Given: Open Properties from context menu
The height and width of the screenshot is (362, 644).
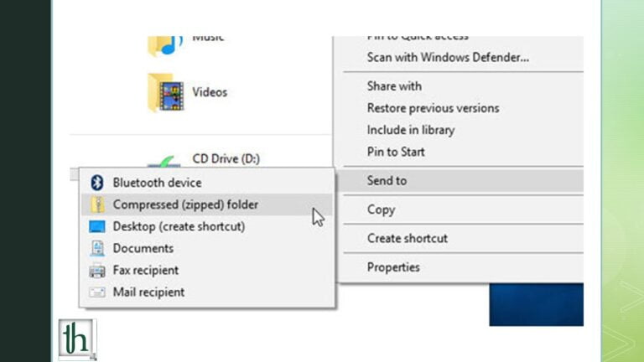Looking at the screenshot, I should click(393, 267).
